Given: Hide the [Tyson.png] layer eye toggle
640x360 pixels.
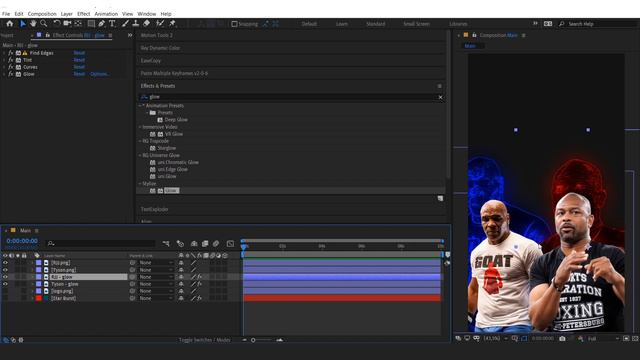Looking at the screenshot, I should click(5, 270).
